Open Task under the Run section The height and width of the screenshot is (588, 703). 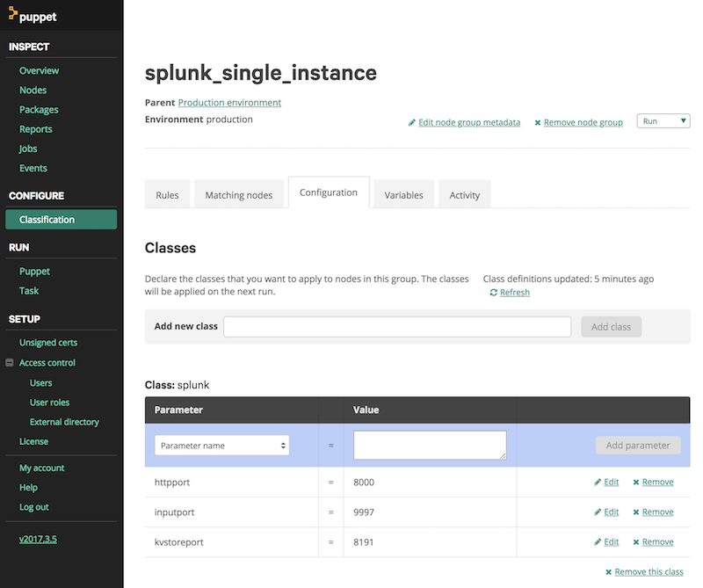coord(29,291)
